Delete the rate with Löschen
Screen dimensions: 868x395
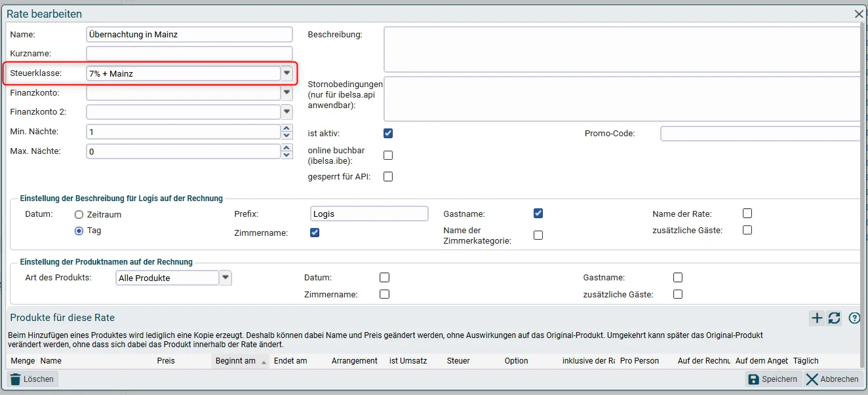click(x=33, y=379)
